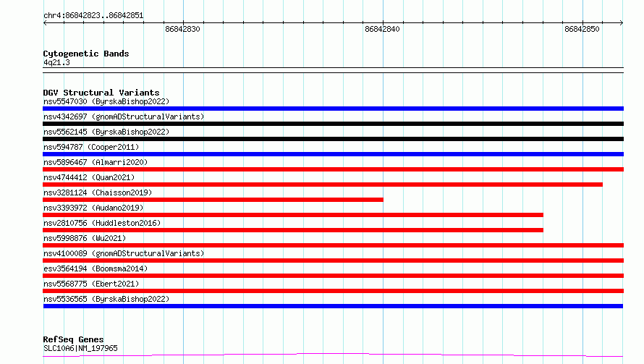Click the magenta SLC10A6 gene line

pyautogui.click(x=333, y=355)
